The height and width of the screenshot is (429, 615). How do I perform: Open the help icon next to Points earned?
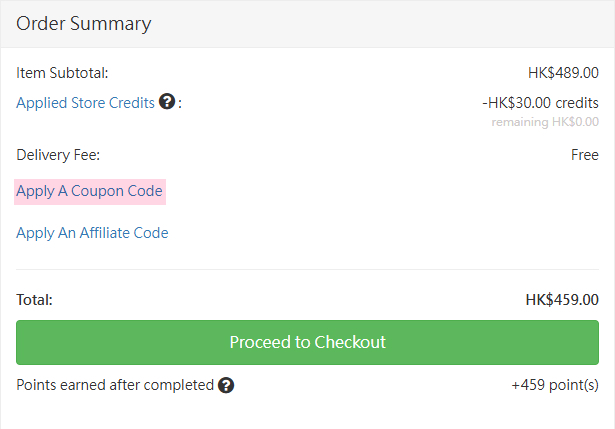coord(226,385)
